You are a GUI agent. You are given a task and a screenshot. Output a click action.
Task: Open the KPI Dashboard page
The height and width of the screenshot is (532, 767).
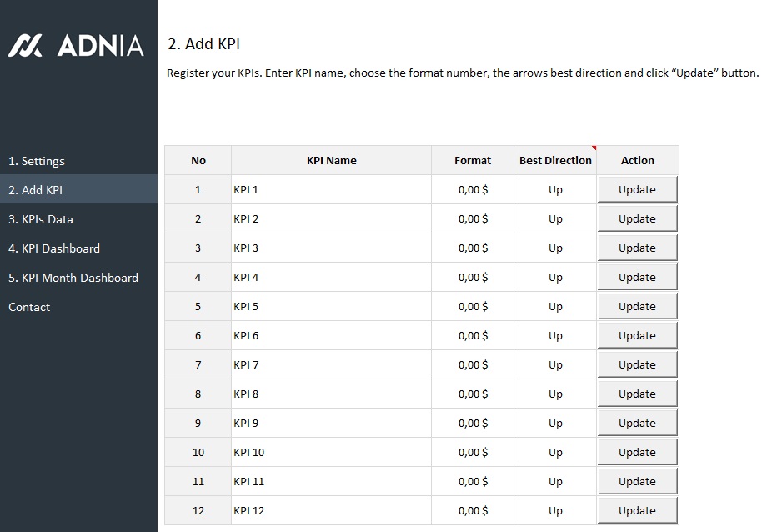[54, 248]
